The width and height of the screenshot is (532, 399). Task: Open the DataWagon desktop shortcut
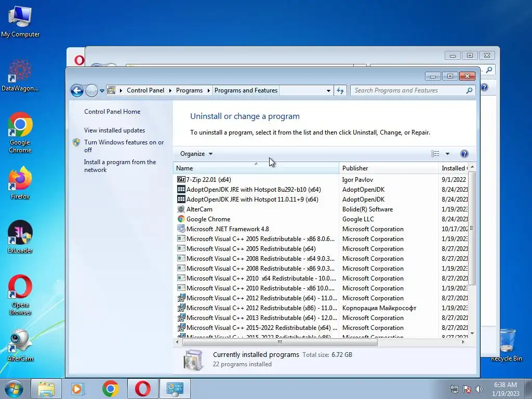click(x=20, y=75)
